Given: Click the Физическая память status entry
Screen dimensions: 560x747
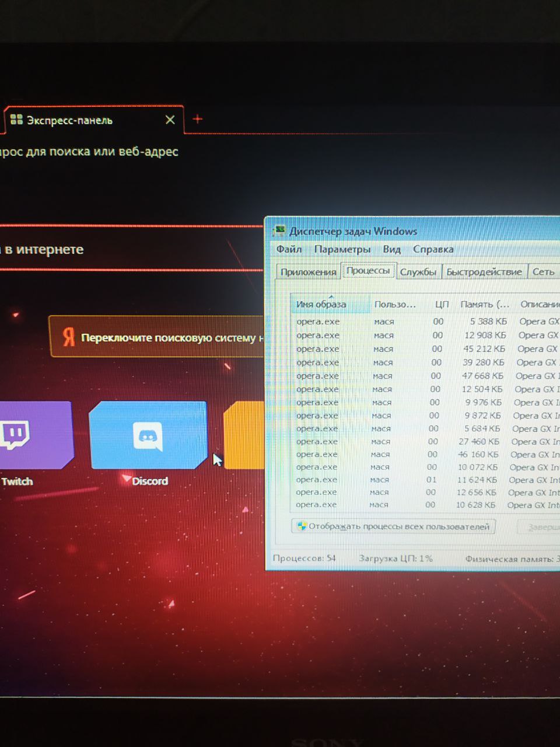Looking at the screenshot, I should (512, 559).
